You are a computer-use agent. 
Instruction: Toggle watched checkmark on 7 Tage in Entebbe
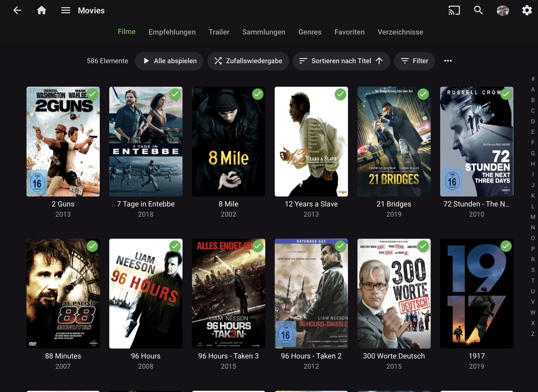(x=175, y=94)
